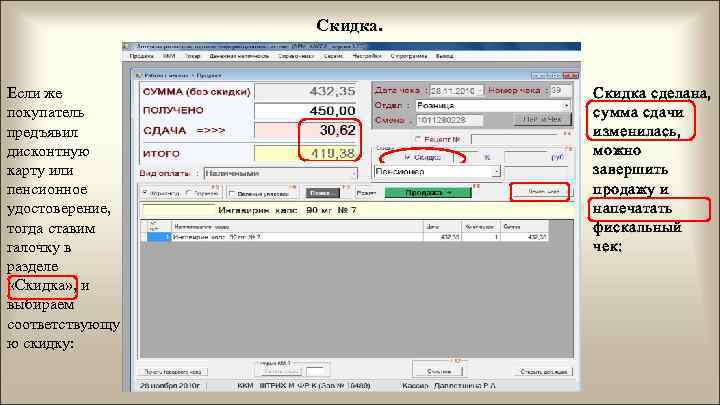Click the Выход menu item
This screenshot has width=720, height=405.
pos(444,56)
